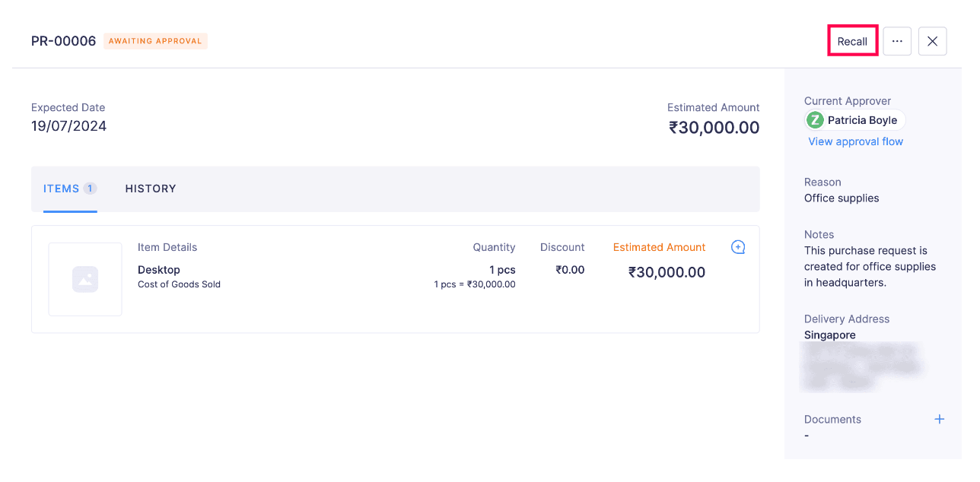This screenshot has height=482, width=980.
Task: Click the AWAITING APPROVAL status badge
Action: (x=155, y=41)
